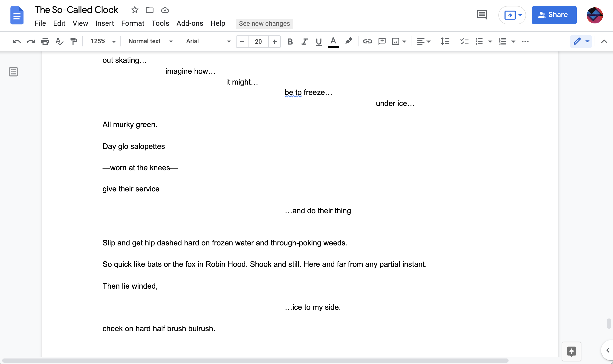
Task: Click the font size field showing 20
Action: click(258, 41)
